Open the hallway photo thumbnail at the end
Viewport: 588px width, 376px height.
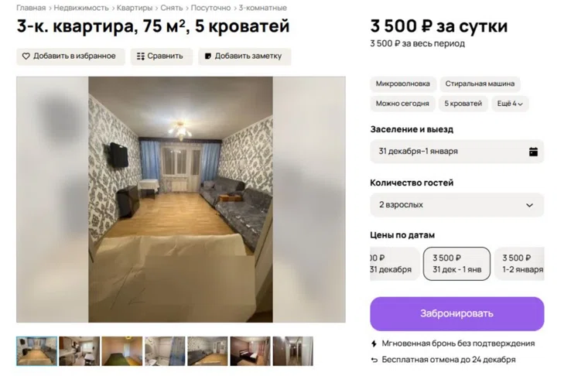tap(293, 351)
